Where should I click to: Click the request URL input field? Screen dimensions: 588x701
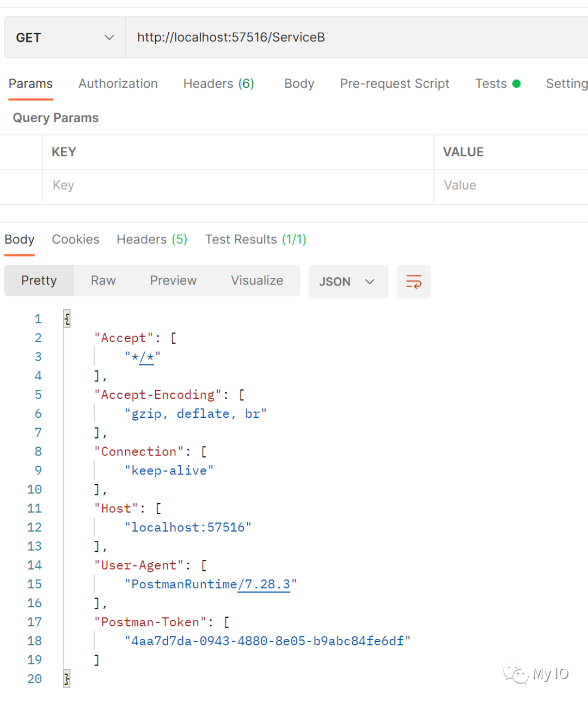pyautogui.click(x=354, y=38)
